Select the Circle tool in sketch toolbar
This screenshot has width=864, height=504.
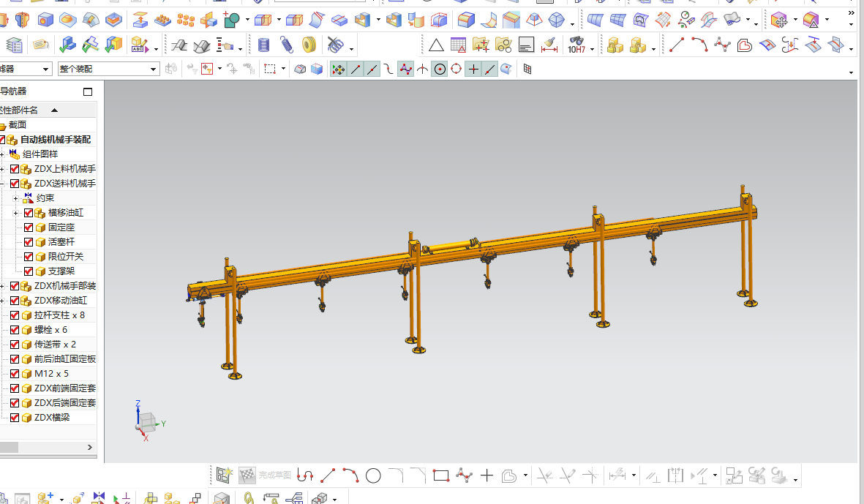pyautogui.click(x=373, y=476)
